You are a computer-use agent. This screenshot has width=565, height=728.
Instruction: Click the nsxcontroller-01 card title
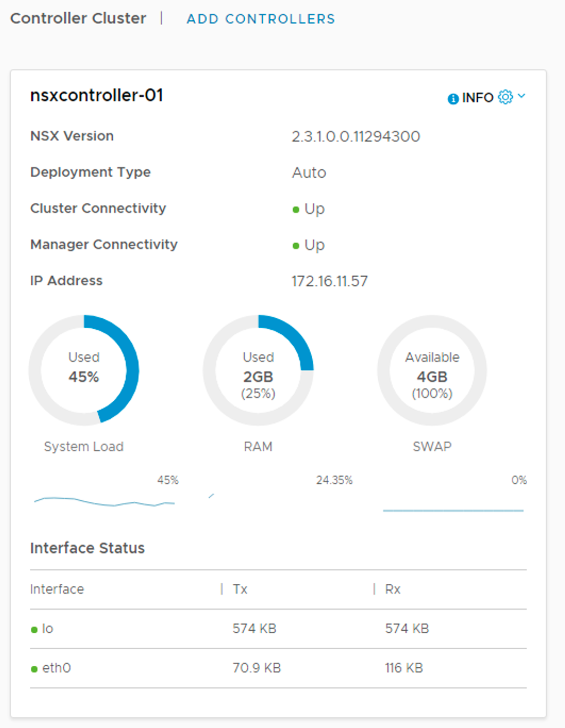point(96,95)
